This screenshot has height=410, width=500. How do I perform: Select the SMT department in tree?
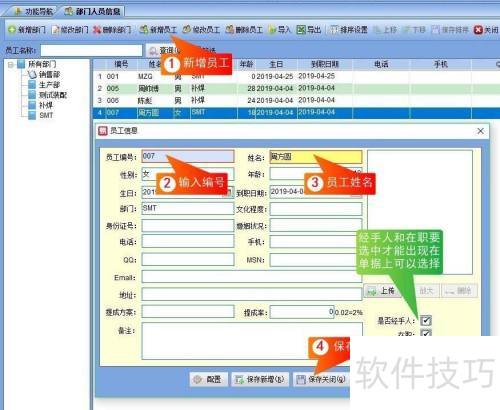[x=46, y=115]
